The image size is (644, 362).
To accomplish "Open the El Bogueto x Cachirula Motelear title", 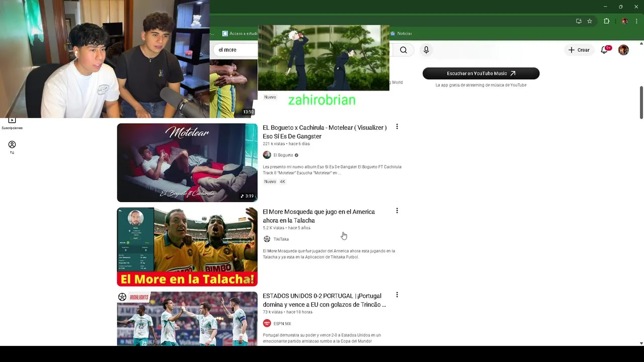I will tap(325, 132).
